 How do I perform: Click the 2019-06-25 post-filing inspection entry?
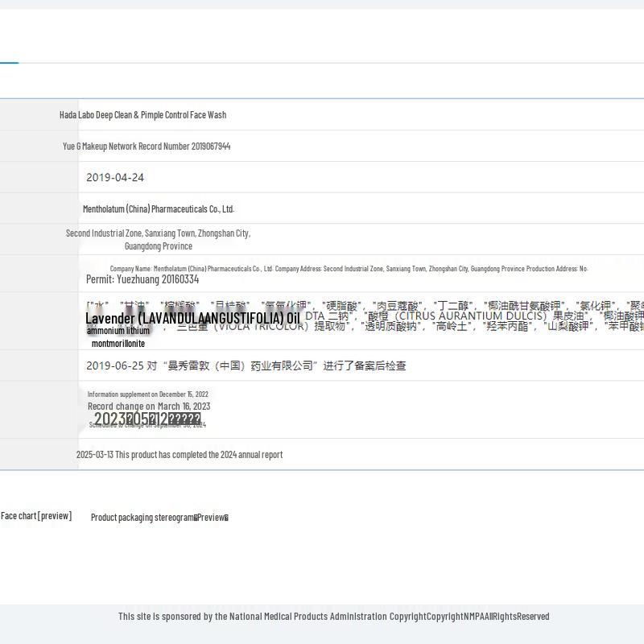pyautogui.click(x=246, y=365)
